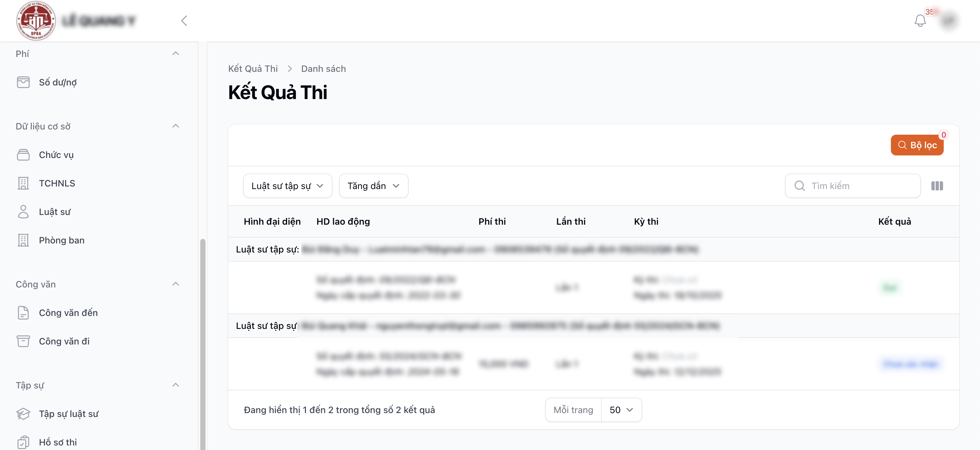This screenshot has height=450, width=980.
Task: Open the Tăng dần sort order dropdown
Action: (373, 186)
